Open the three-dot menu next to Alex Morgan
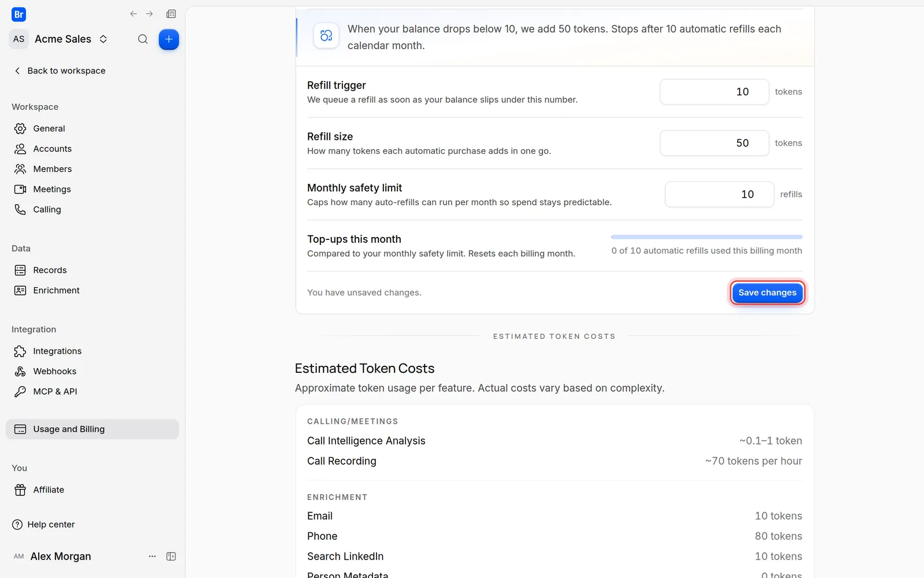Image resolution: width=924 pixels, height=578 pixels. [x=152, y=556]
